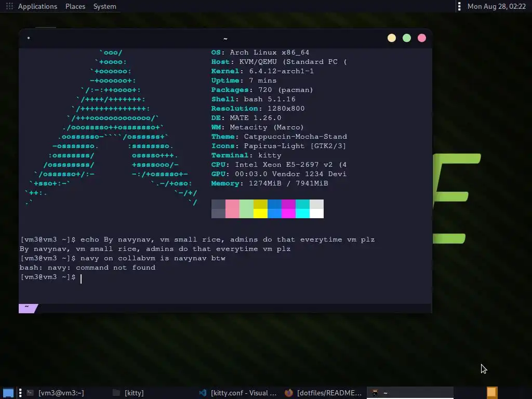The height and width of the screenshot is (399, 532).
Task: Click the active '~' kitty taskbar entry
Action: point(410,393)
